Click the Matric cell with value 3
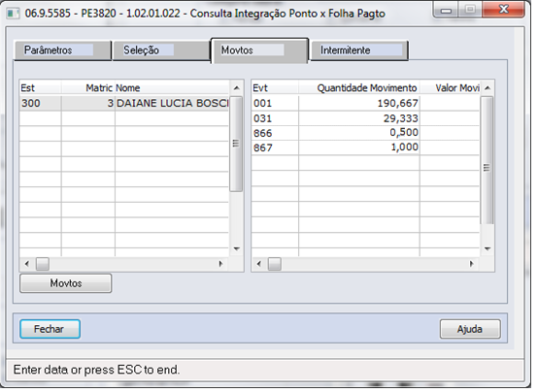This screenshot has width=538, height=392. click(x=88, y=103)
